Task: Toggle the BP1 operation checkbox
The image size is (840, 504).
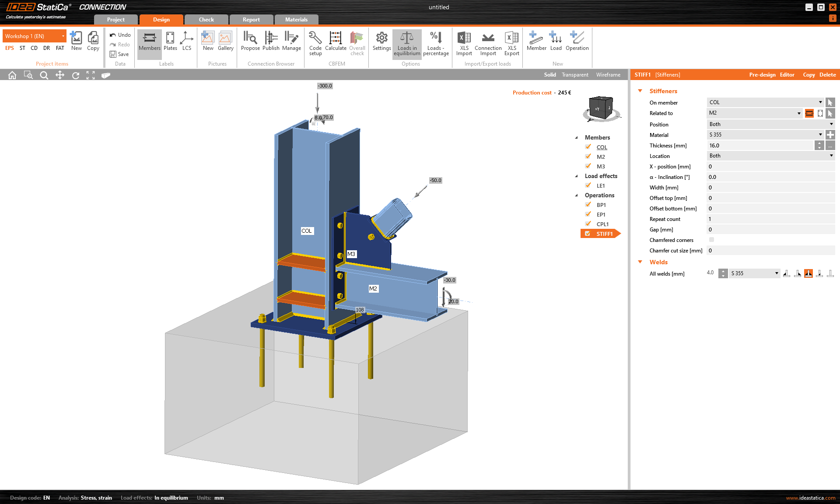Action: pyautogui.click(x=588, y=205)
